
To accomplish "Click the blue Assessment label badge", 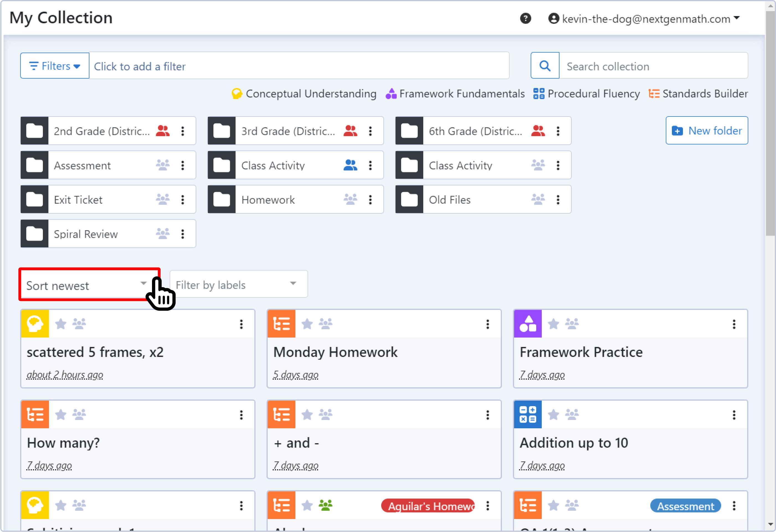I will [x=685, y=506].
